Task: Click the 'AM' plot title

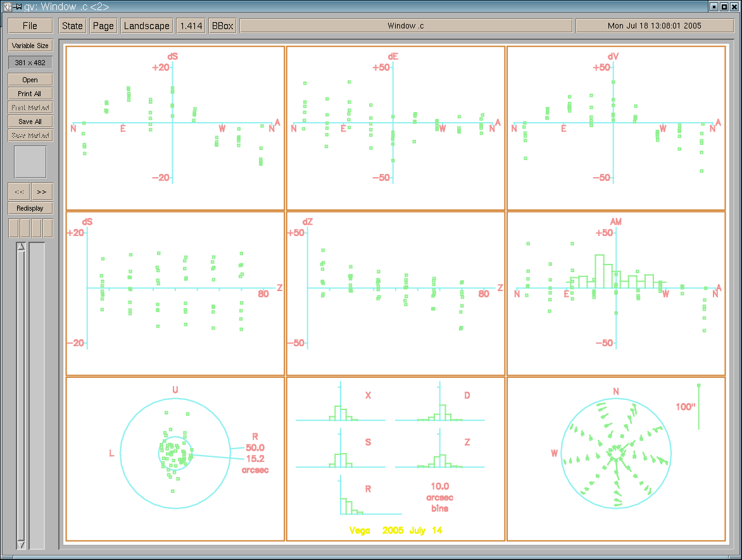Action: point(615,222)
